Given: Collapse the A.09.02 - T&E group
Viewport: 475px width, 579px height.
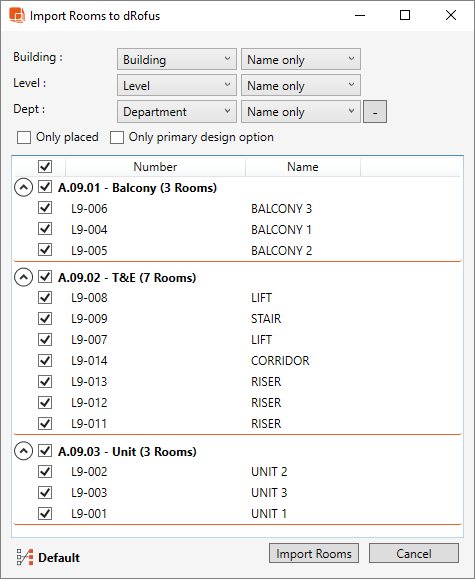Looking at the screenshot, I should (x=23, y=277).
